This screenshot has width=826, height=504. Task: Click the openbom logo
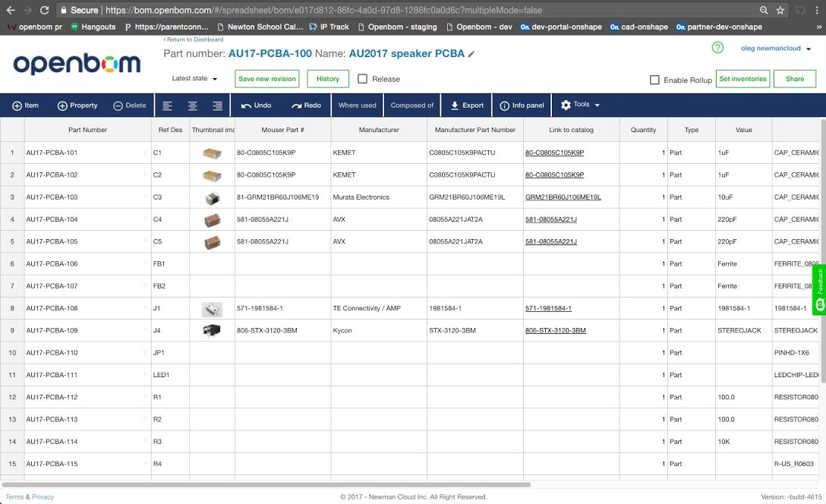click(x=77, y=64)
